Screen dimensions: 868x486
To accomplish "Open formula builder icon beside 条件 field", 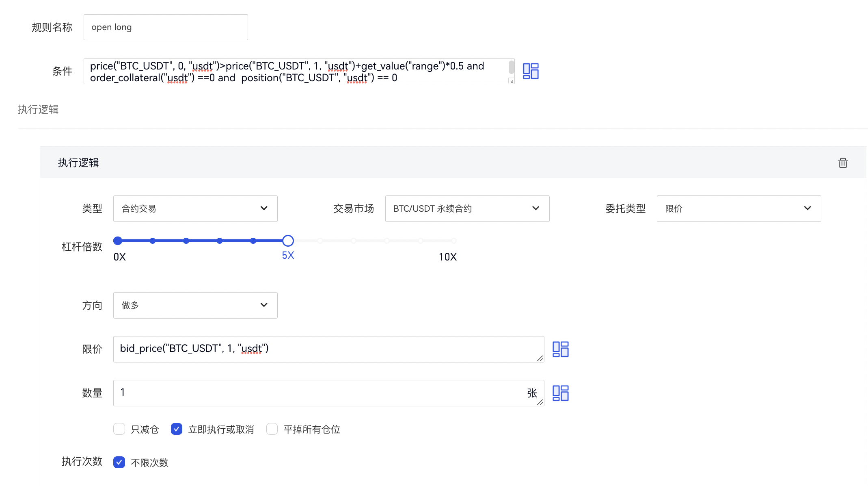I will coord(531,71).
